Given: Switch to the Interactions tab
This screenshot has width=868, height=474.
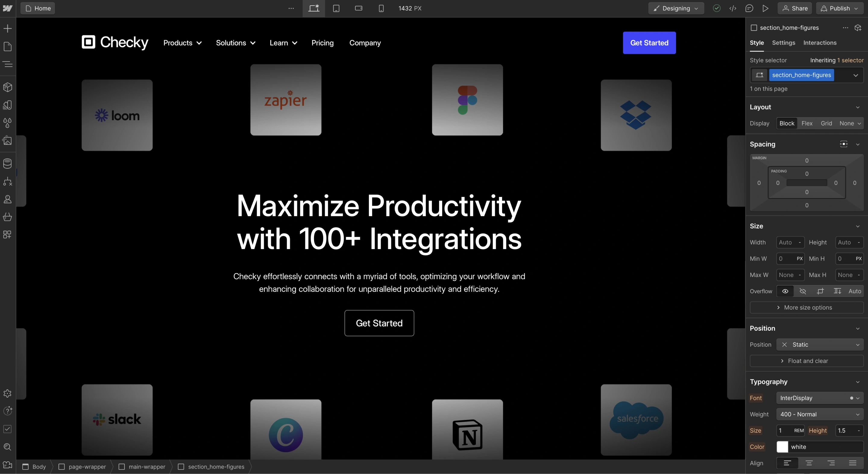Looking at the screenshot, I should [x=820, y=43].
